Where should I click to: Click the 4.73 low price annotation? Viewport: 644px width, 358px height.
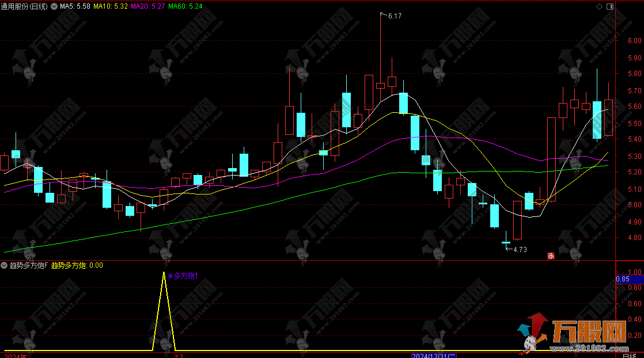point(520,250)
